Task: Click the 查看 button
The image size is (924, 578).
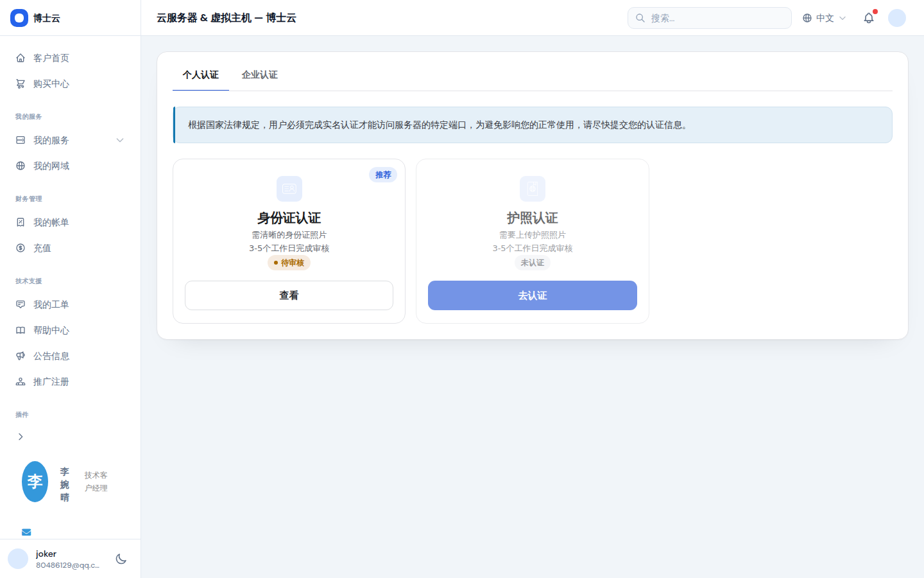Action: (x=289, y=295)
